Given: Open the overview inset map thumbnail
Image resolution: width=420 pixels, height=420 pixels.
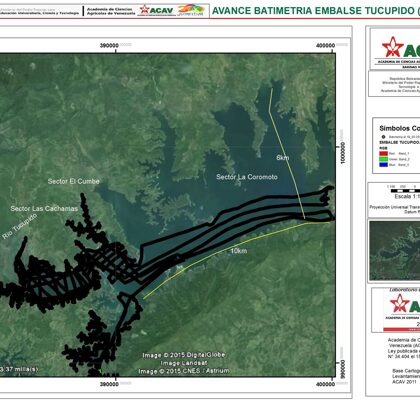Looking at the screenshot, I should [395, 251].
